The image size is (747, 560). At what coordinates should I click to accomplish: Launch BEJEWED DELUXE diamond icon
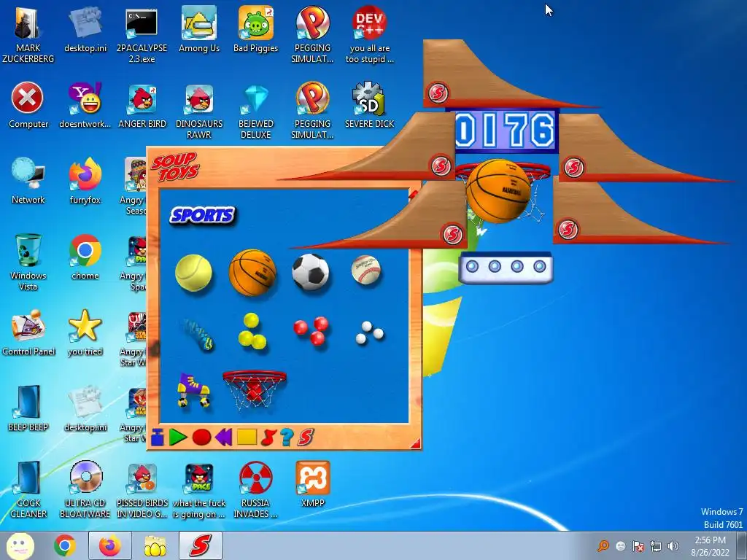click(x=256, y=111)
